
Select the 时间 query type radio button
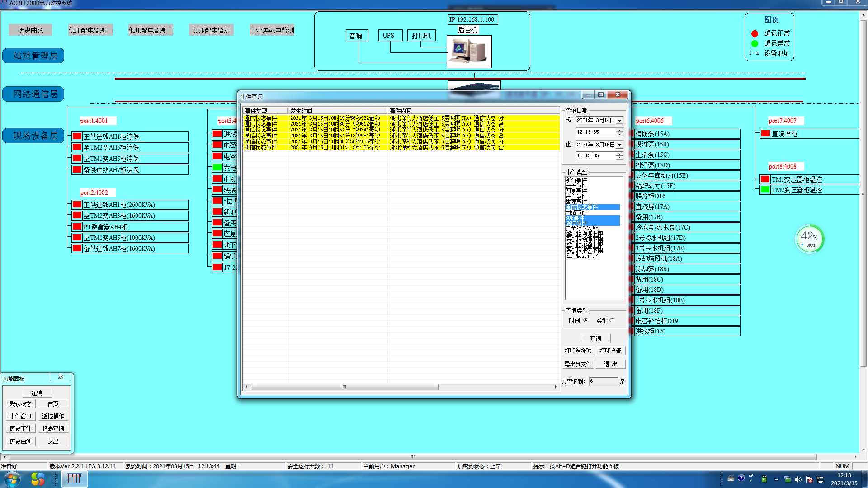[x=585, y=320]
